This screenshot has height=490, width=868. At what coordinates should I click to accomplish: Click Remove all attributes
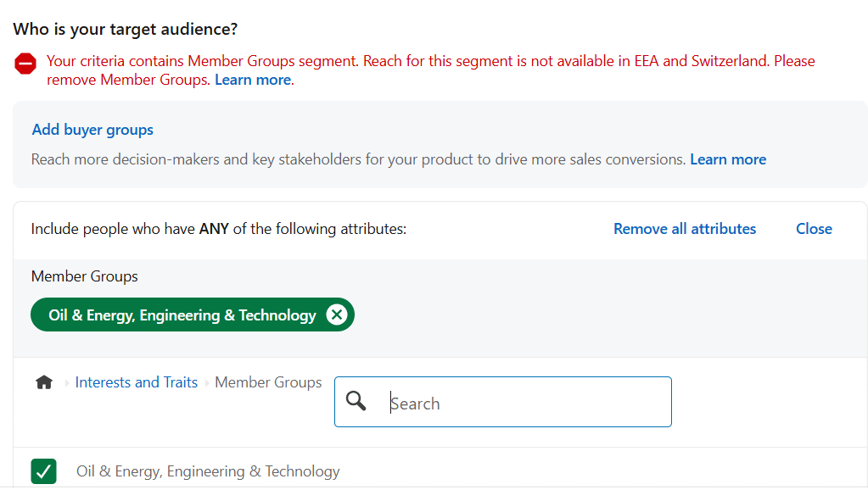pos(685,228)
